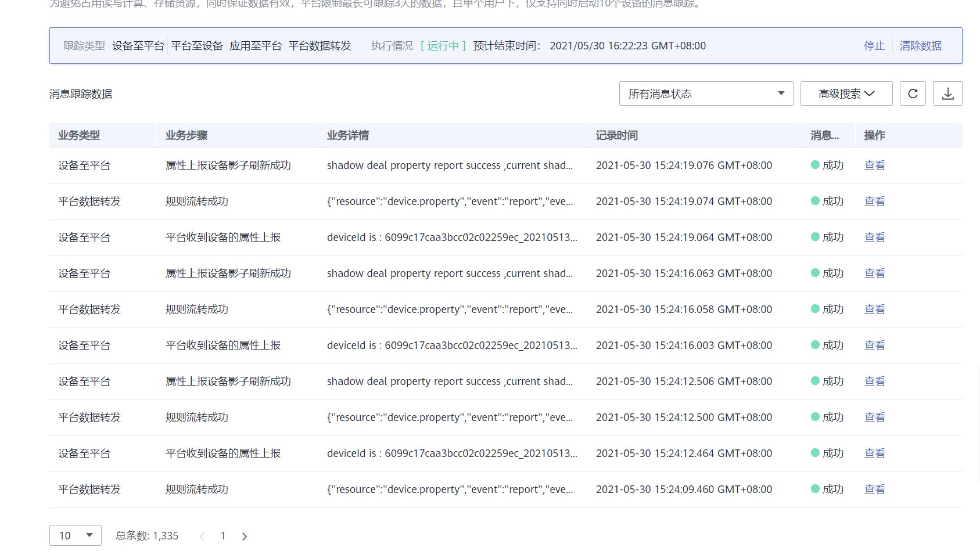Viewport: 980px width, 558px height.
Task: Click the 记录时间 column header
Action: pyautogui.click(x=616, y=135)
